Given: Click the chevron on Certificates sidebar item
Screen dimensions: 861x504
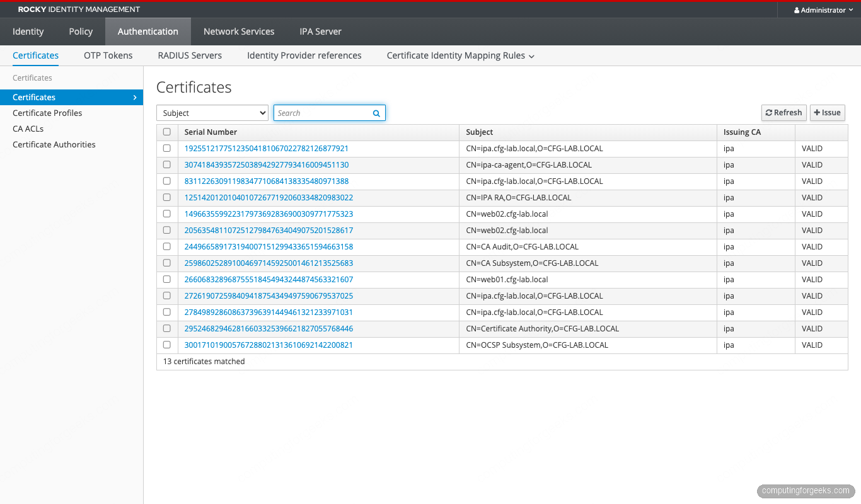Looking at the screenshot, I should (x=134, y=97).
